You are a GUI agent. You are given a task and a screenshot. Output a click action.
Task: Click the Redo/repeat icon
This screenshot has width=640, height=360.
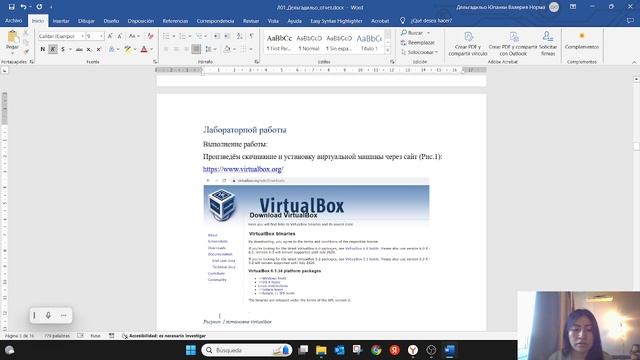(x=39, y=7)
